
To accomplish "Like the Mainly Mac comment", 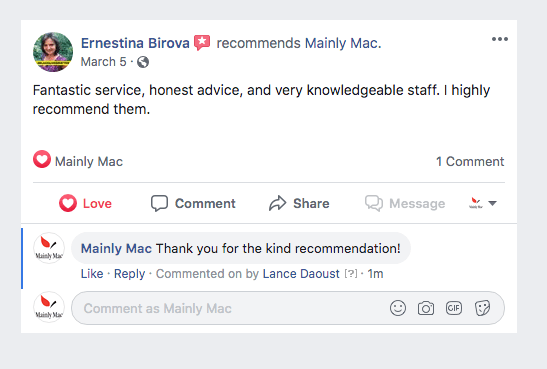I will [92, 274].
